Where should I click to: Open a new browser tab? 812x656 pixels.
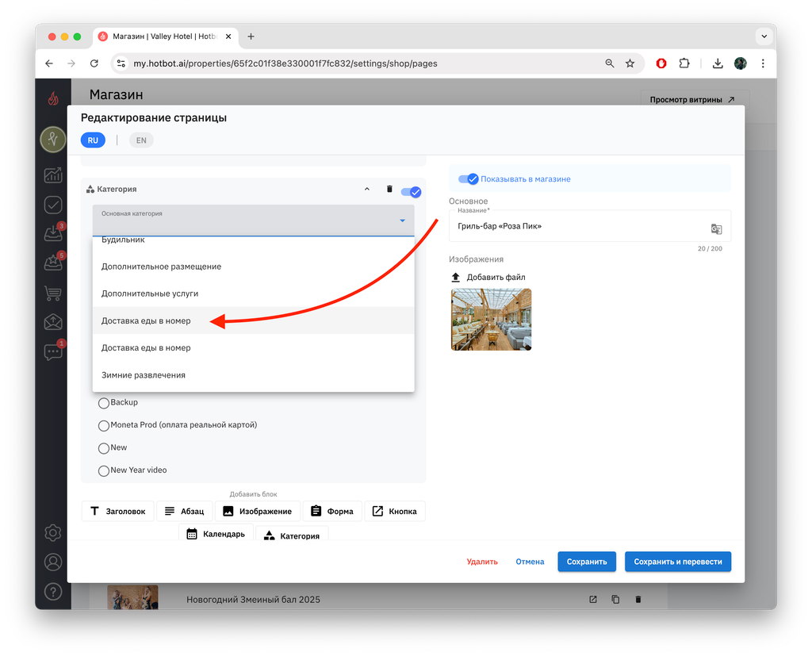tap(251, 36)
